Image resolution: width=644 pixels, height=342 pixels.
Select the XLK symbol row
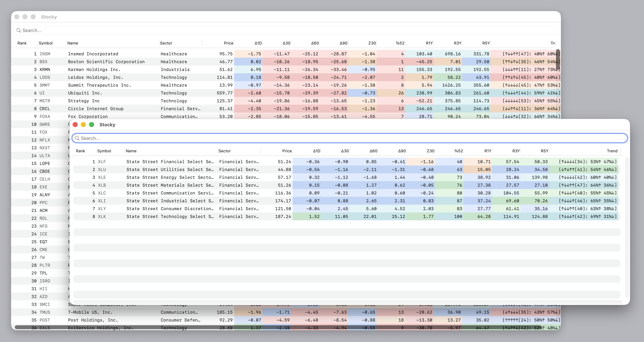tap(346, 216)
